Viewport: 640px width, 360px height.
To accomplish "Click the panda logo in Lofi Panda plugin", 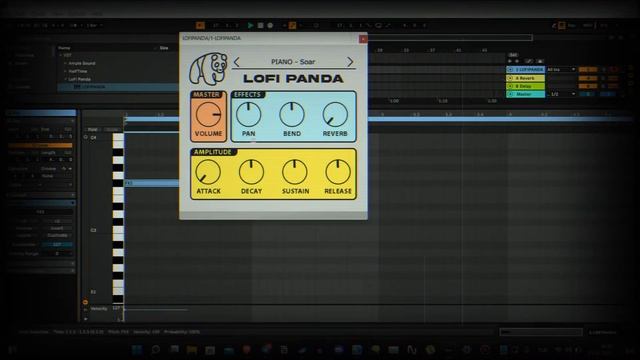I will pos(208,69).
